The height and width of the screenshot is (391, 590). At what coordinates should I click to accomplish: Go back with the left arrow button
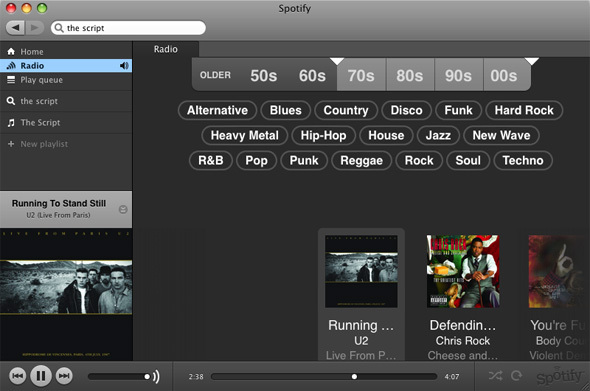click(15, 27)
